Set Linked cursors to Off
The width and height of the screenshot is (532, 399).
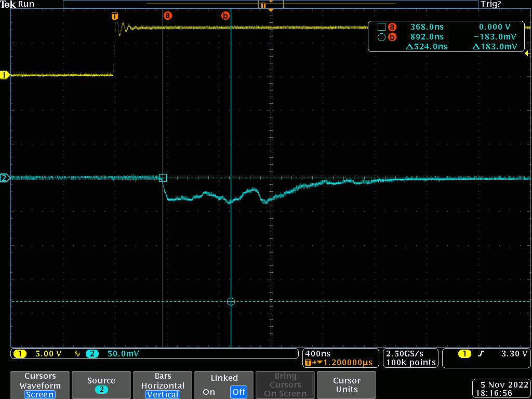pos(238,392)
